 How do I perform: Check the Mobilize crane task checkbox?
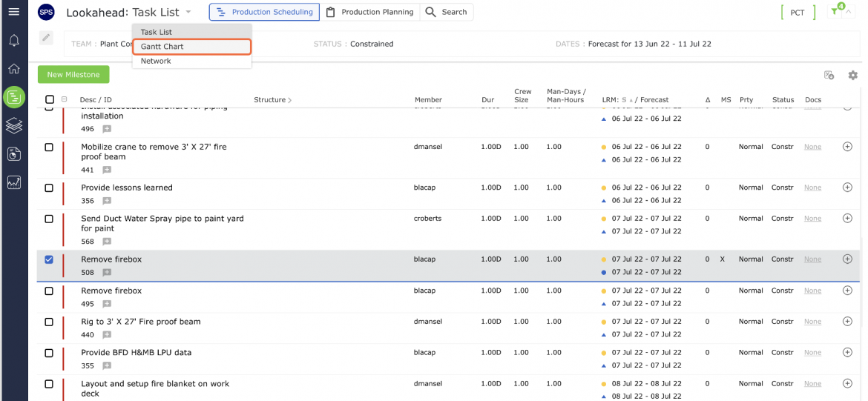click(49, 147)
